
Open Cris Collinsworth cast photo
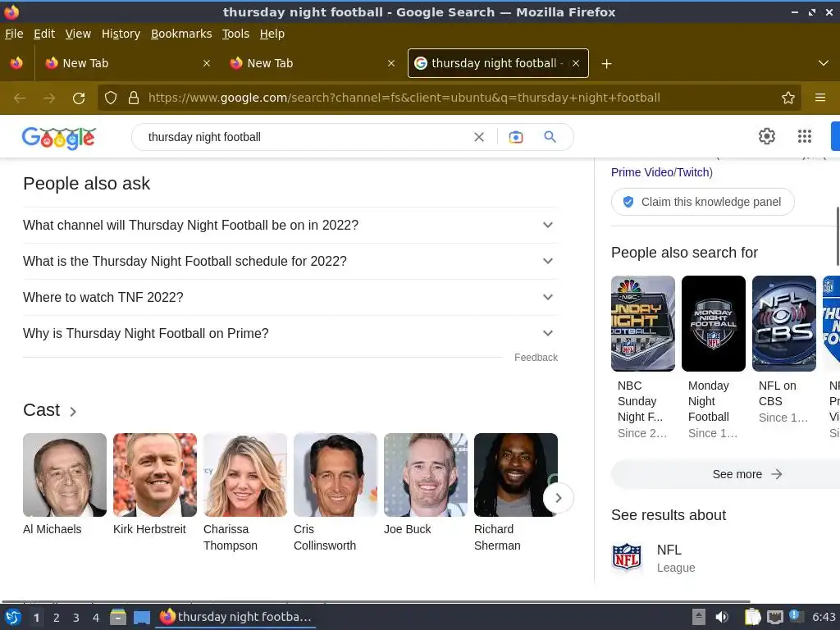pyautogui.click(x=336, y=475)
